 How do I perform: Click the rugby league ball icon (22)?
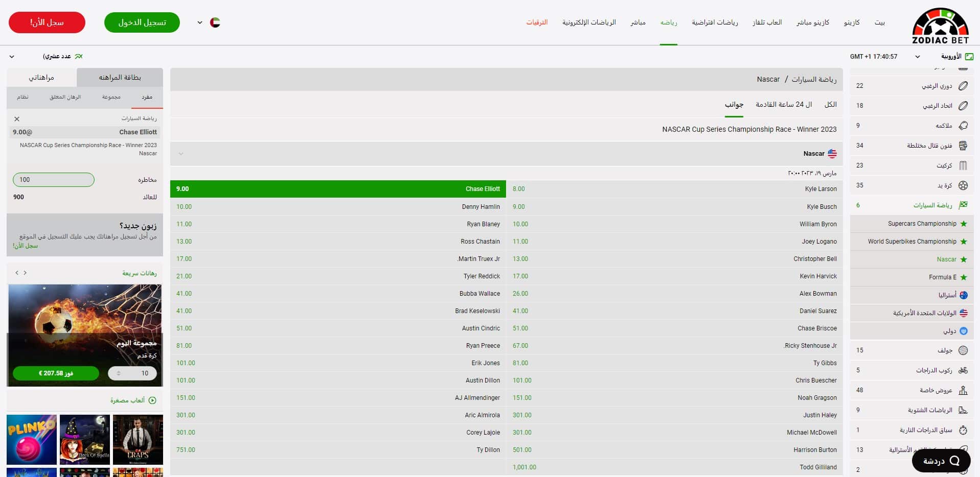(x=963, y=86)
